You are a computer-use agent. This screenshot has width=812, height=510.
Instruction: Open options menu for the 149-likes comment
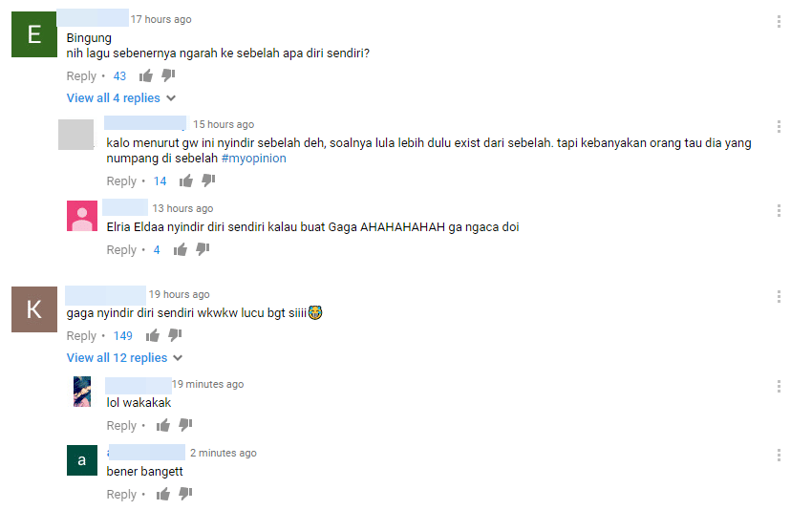(x=779, y=297)
